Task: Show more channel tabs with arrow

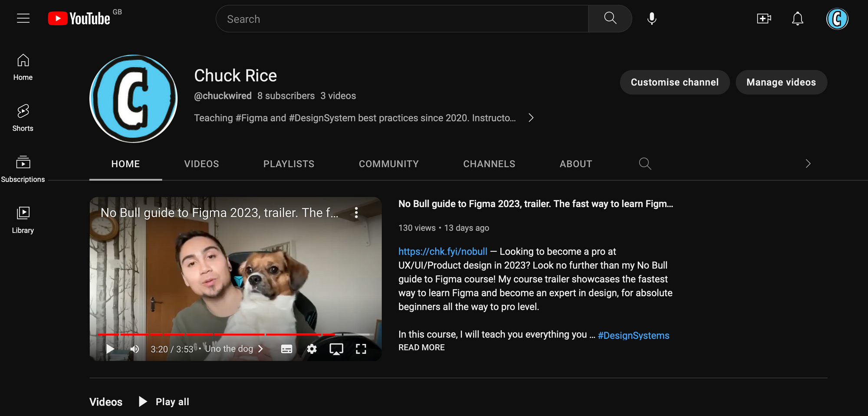Action: [x=808, y=164]
